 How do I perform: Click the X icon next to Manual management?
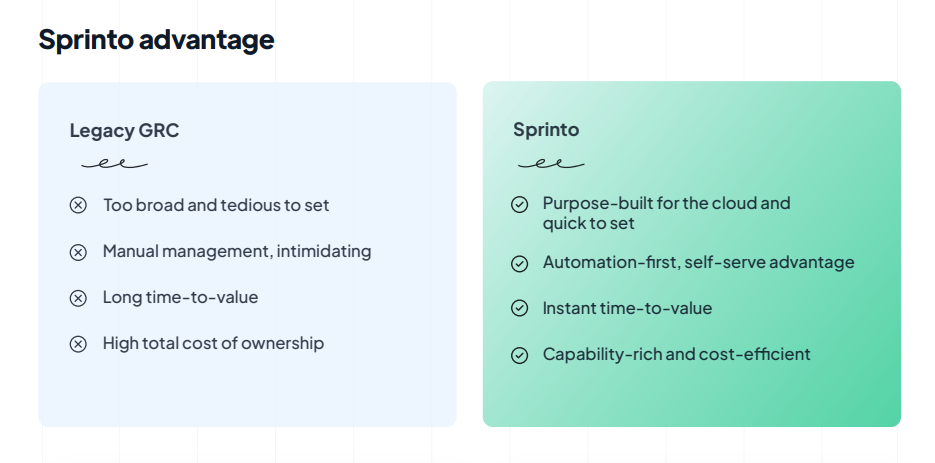coord(78,252)
